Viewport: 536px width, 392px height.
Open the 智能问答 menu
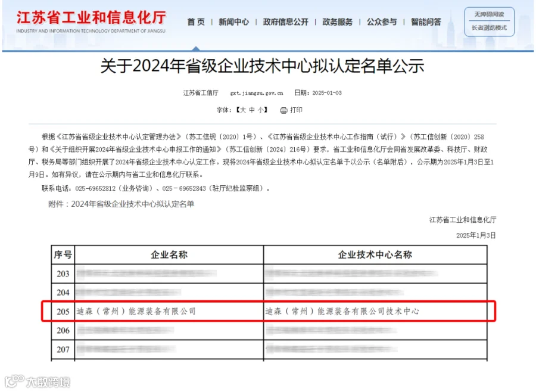426,22
